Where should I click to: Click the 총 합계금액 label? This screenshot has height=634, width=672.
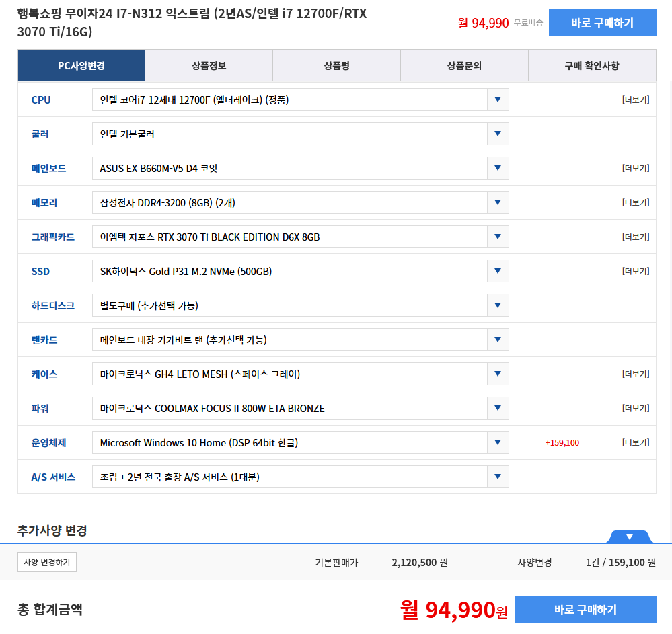50,609
